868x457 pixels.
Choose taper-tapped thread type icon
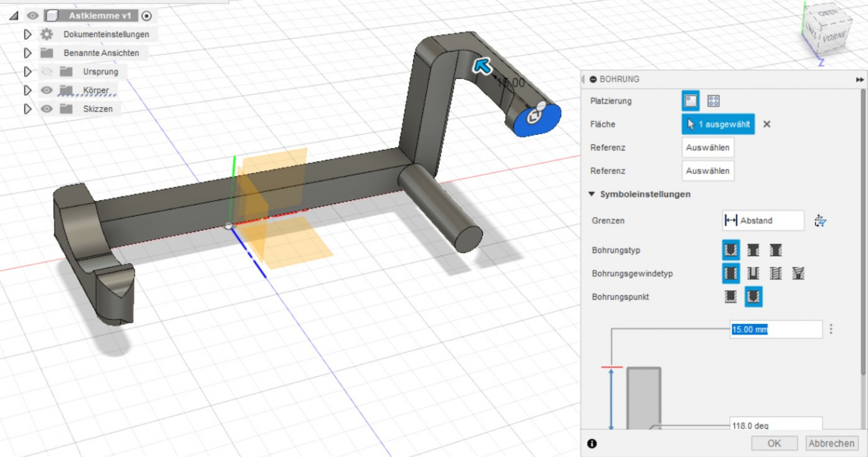click(798, 273)
